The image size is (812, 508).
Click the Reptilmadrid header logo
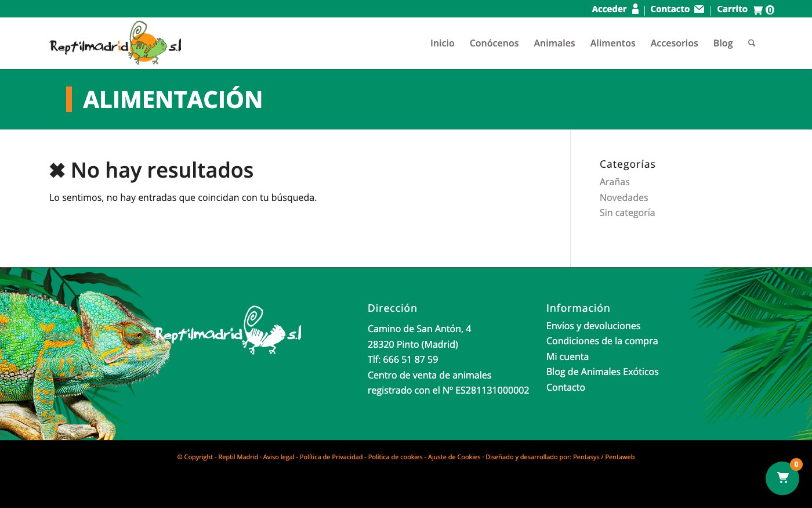(x=115, y=43)
